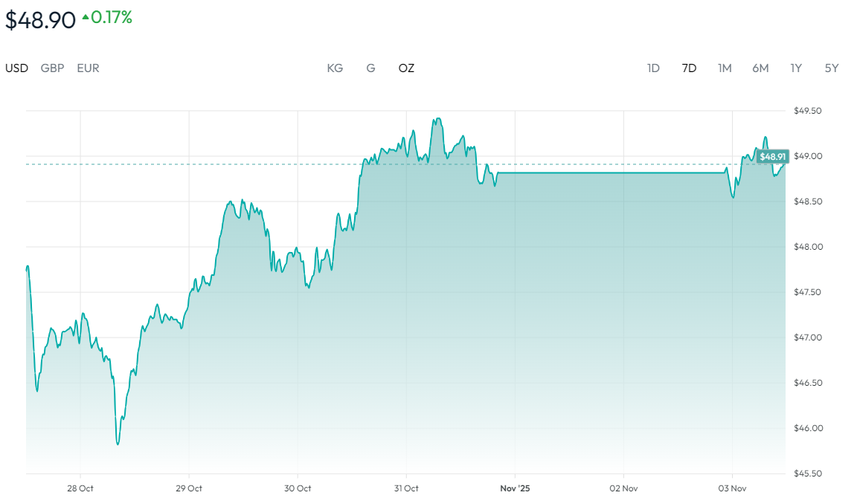This screenshot has height=504, width=857.
Task: Click the $48.91 price tag on chart
Action: (772, 157)
